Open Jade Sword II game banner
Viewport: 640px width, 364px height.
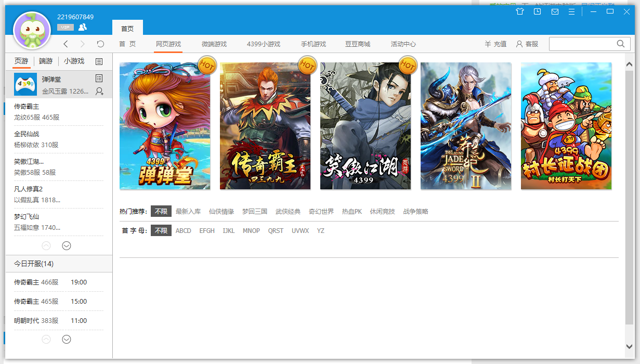pos(466,126)
